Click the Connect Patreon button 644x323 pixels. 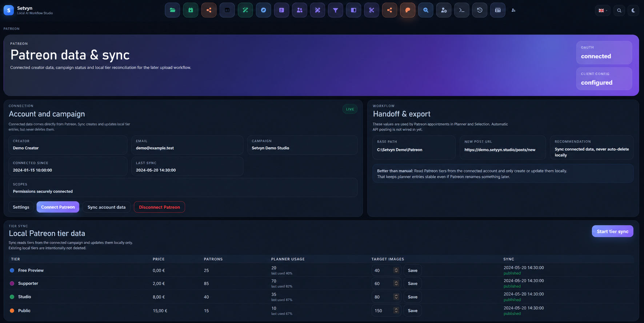coord(58,207)
